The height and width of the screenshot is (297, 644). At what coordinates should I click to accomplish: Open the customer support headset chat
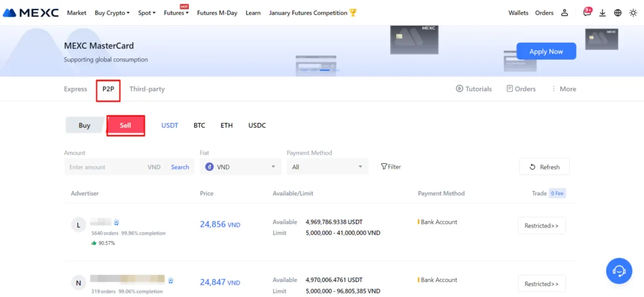[x=619, y=271]
